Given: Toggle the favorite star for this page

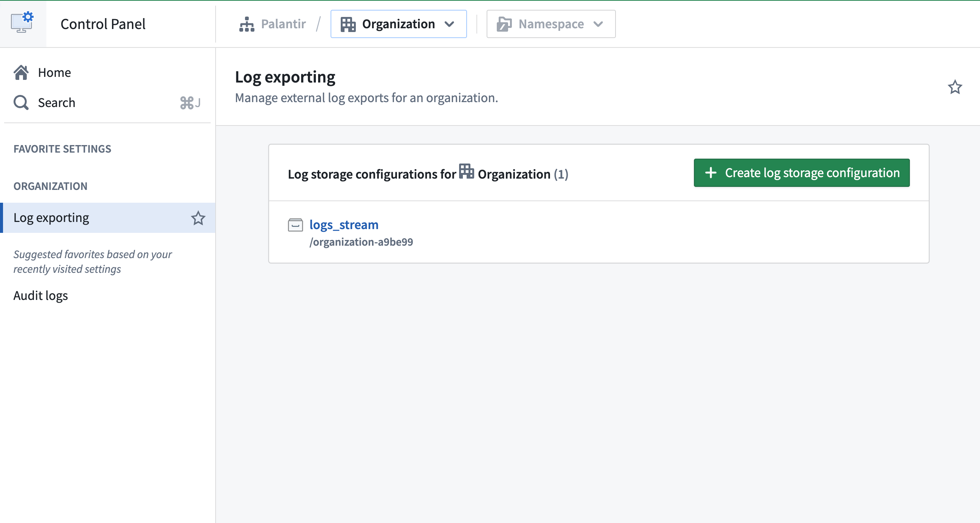Looking at the screenshot, I should click(x=955, y=87).
